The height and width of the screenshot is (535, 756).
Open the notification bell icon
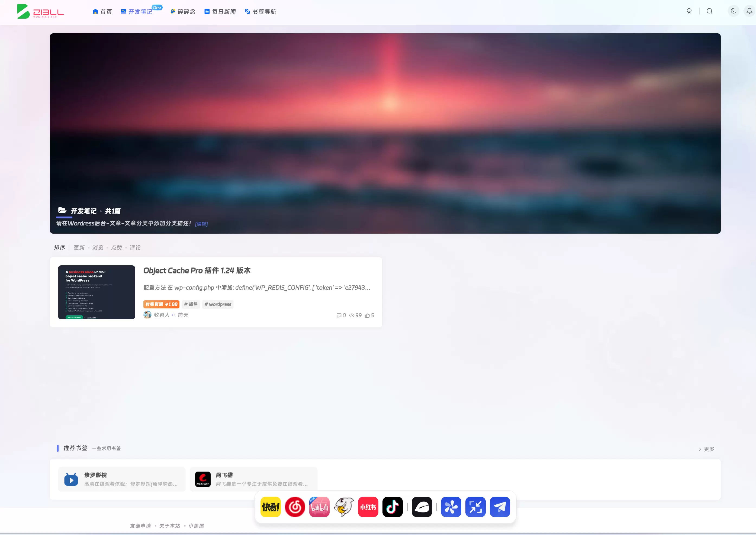point(749,11)
